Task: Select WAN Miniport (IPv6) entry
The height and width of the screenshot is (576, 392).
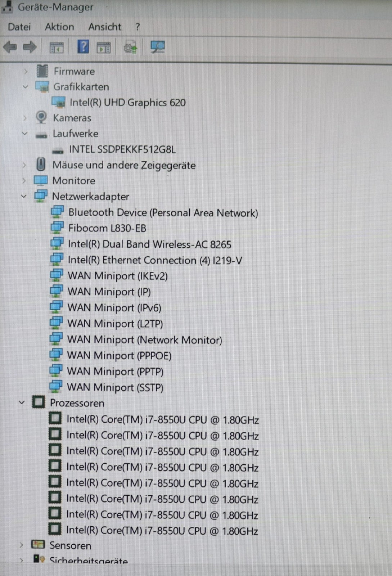Action: pos(114,308)
